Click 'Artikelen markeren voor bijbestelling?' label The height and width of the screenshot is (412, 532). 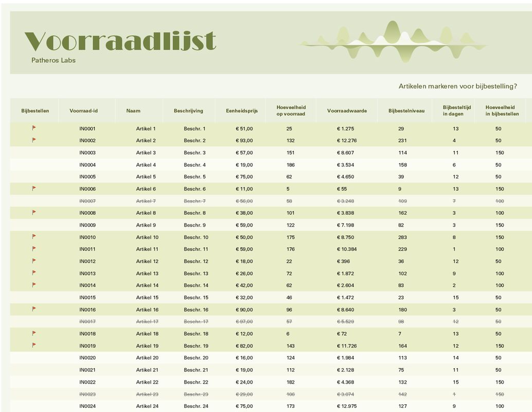point(457,86)
